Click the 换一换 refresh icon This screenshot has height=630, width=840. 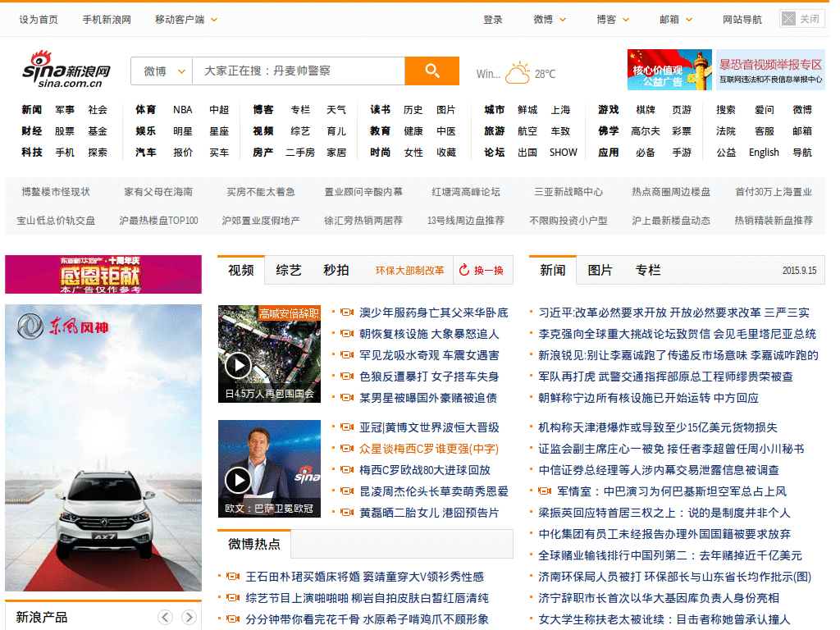[x=464, y=270]
